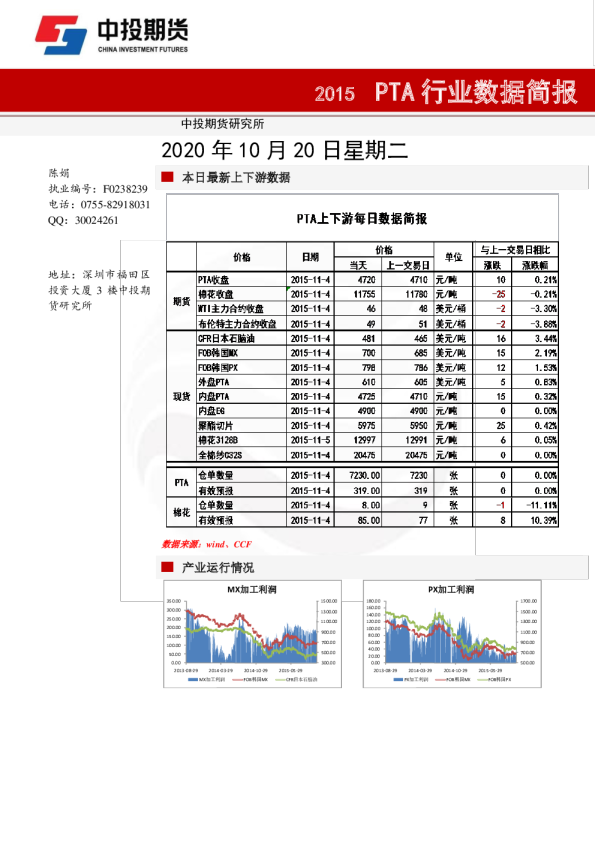The height and width of the screenshot is (842, 595).
Task: Click the -3.88% change in 布伦特 row
Action: point(543,324)
